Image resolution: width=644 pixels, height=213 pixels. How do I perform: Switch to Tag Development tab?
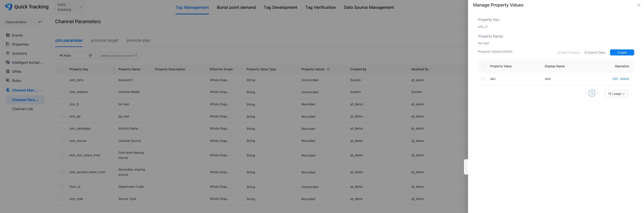click(x=280, y=7)
